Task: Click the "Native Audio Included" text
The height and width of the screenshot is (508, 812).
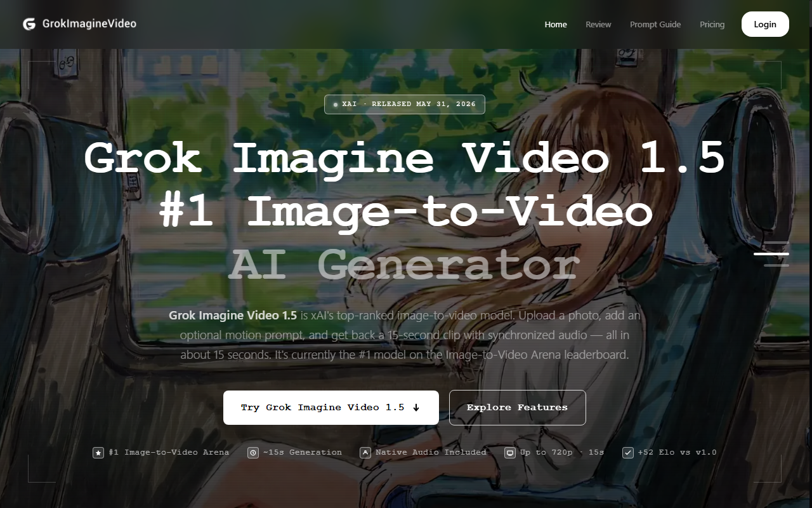Action: 431,452
